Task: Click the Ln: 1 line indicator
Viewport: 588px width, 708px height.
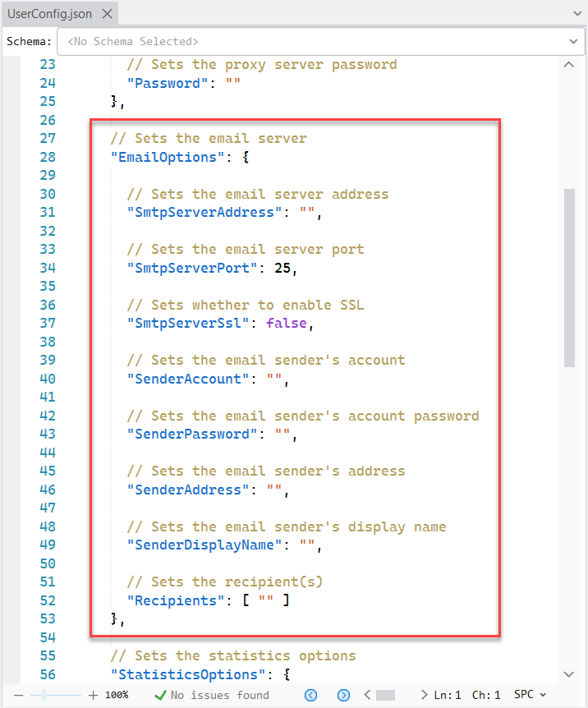Action: coord(448,695)
